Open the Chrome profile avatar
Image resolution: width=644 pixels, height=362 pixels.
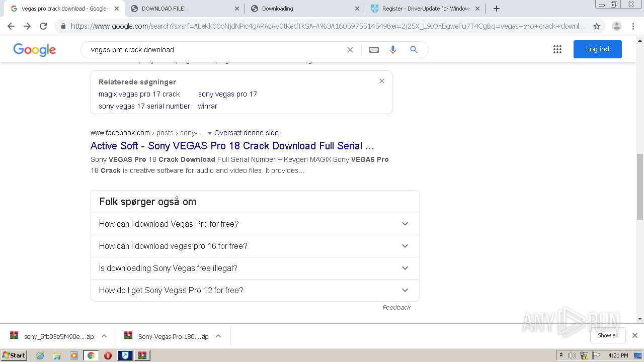click(616, 26)
